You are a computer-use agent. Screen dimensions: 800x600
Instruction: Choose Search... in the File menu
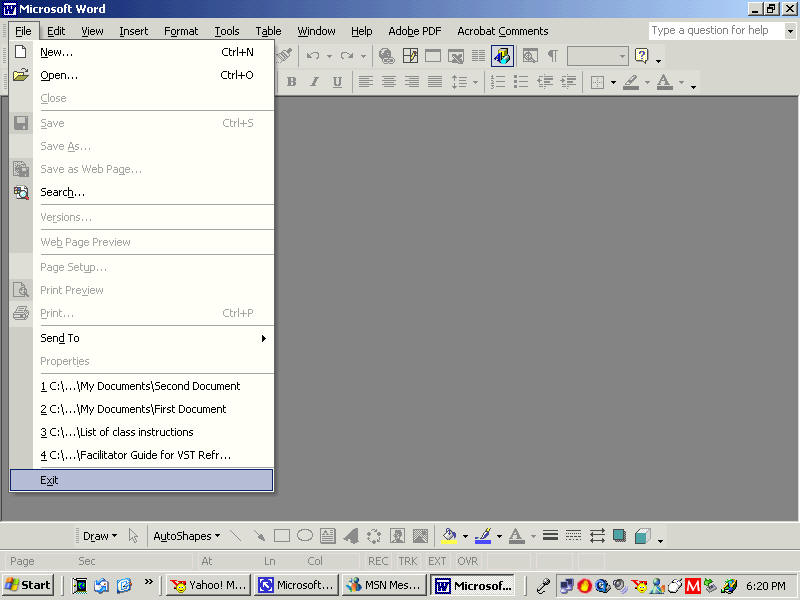pyautogui.click(x=142, y=192)
